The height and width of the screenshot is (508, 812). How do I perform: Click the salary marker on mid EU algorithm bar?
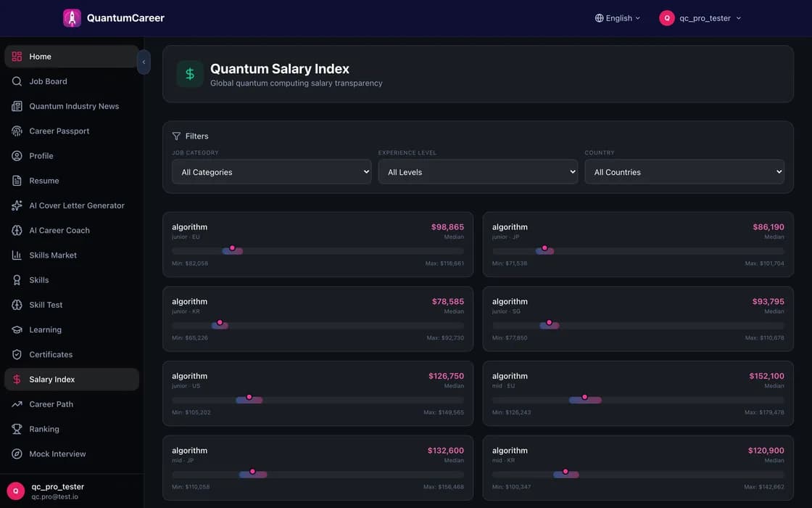(x=584, y=397)
